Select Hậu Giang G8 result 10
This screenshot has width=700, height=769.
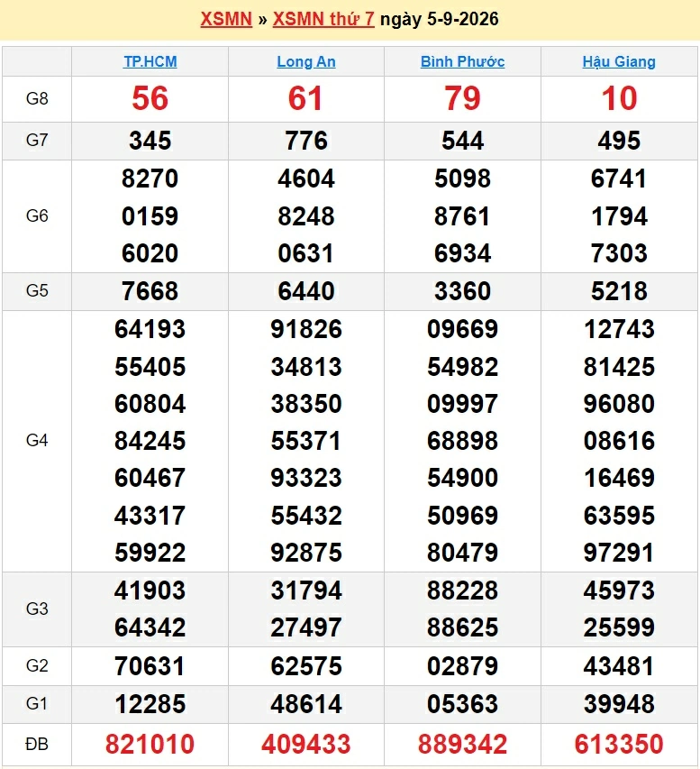point(619,98)
